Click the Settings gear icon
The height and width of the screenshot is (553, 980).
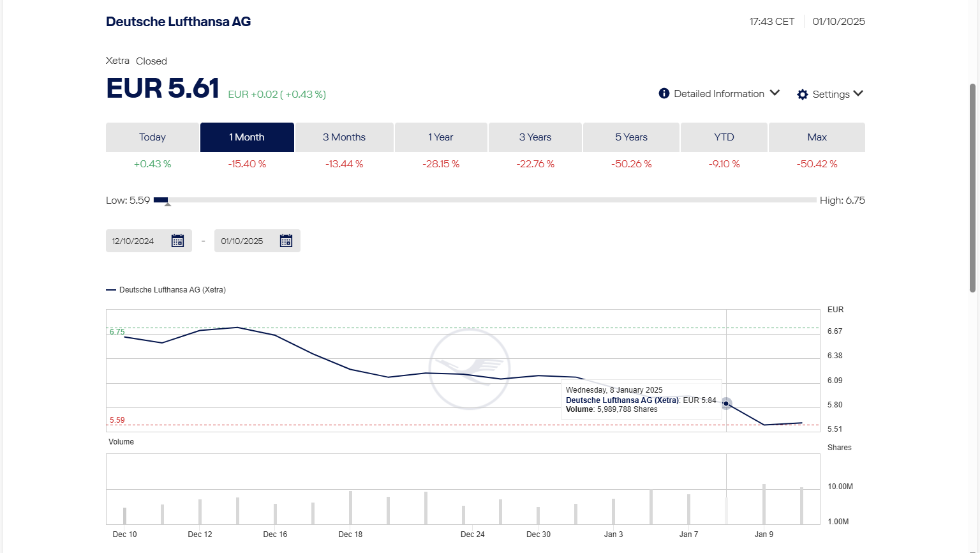click(803, 95)
